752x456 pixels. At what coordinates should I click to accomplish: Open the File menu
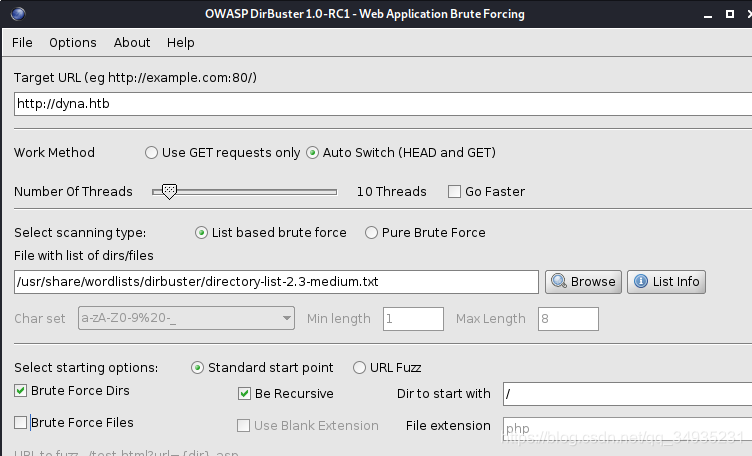[x=22, y=43]
